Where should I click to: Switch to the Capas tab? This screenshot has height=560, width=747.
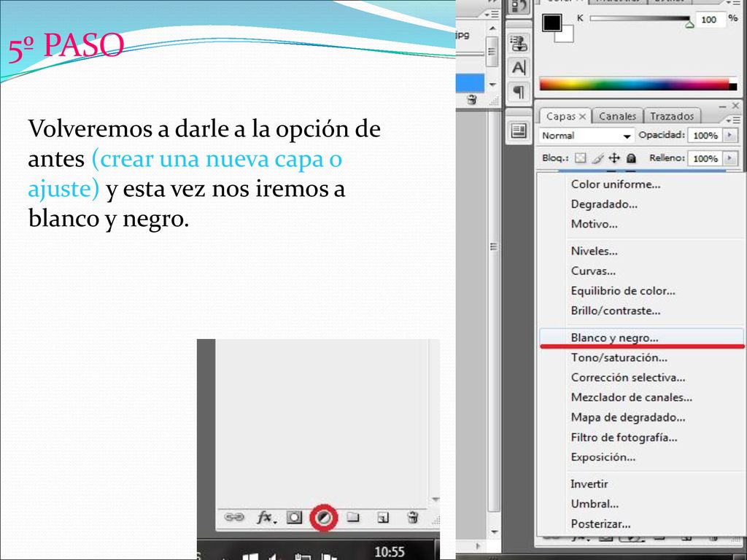point(561,116)
